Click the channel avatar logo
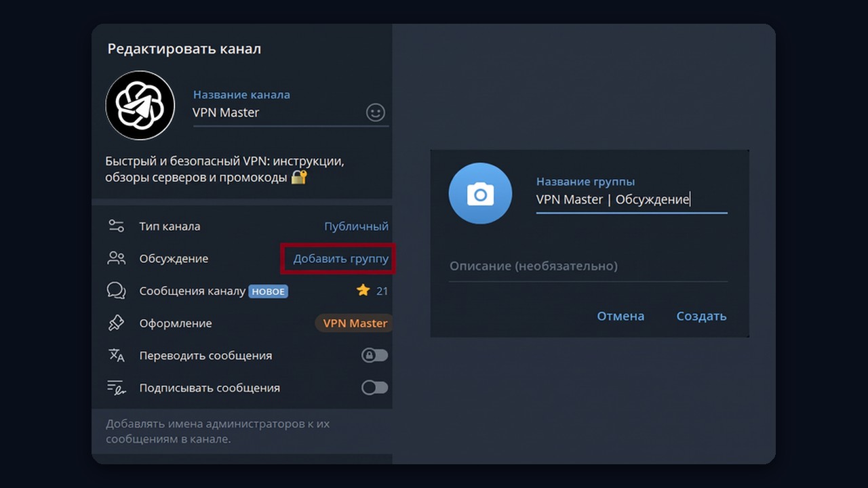Image resolution: width=868 pixels, height=488 pixels. pyautogui.click(x=140, y=106)
